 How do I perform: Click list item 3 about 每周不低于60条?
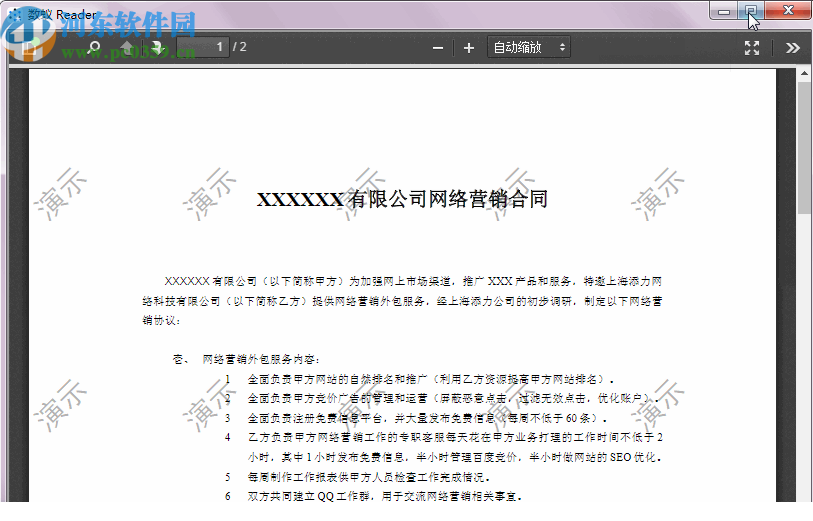point(416,418)
